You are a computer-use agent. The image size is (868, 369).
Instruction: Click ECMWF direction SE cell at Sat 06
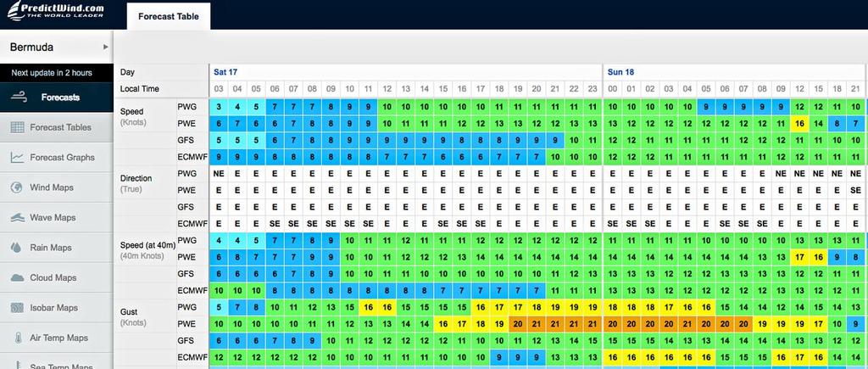coord(275,224)
